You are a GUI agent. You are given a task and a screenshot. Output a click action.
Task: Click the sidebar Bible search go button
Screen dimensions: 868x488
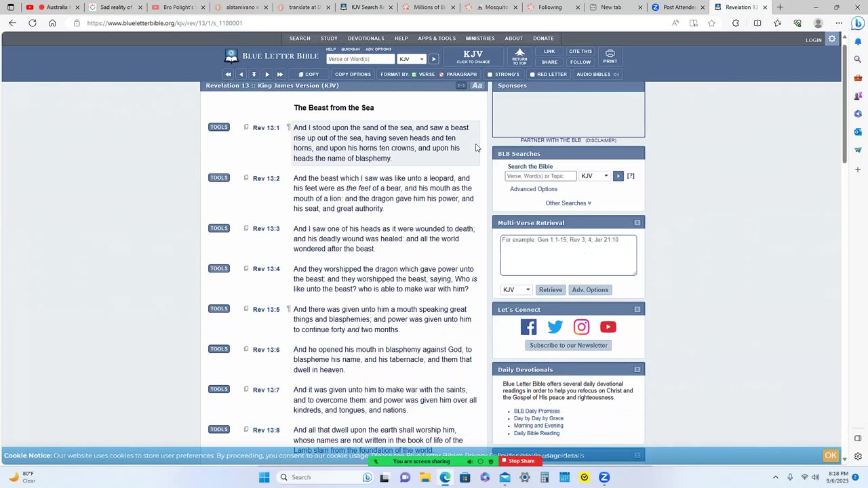tap(618, 176)
